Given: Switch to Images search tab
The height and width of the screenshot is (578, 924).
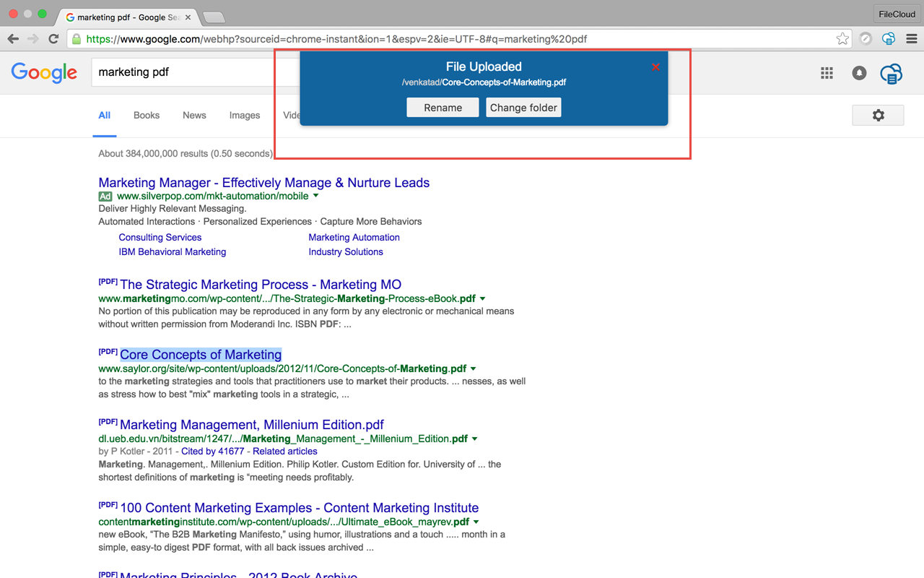Looking at the screenshot, I should (245, 116).
